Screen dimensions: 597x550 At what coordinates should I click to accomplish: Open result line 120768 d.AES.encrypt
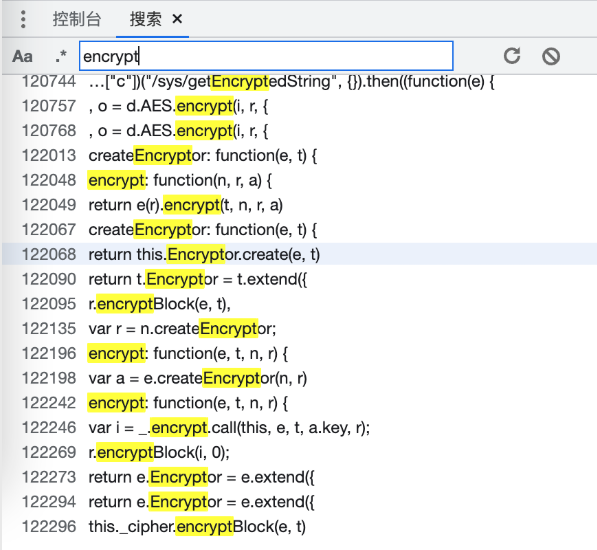[x=299, y=131]
